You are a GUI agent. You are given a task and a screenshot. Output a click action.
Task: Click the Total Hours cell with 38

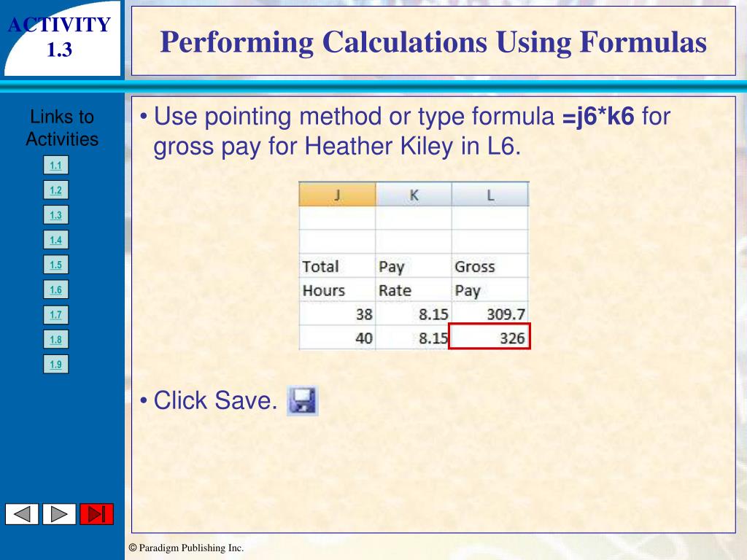[x=337, y=314]
